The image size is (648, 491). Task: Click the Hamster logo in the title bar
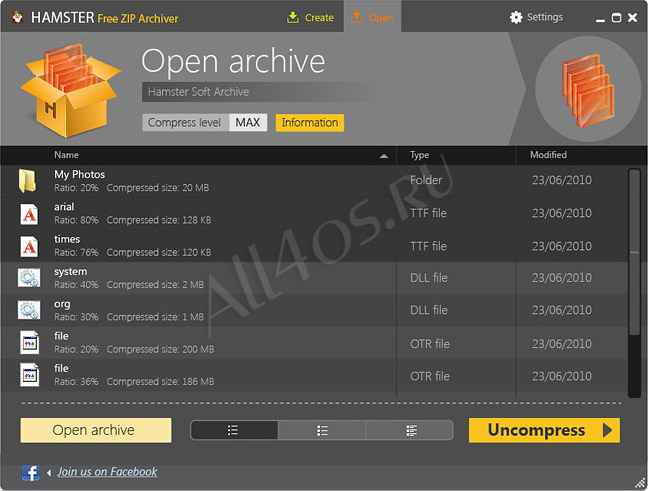point(17,17)
